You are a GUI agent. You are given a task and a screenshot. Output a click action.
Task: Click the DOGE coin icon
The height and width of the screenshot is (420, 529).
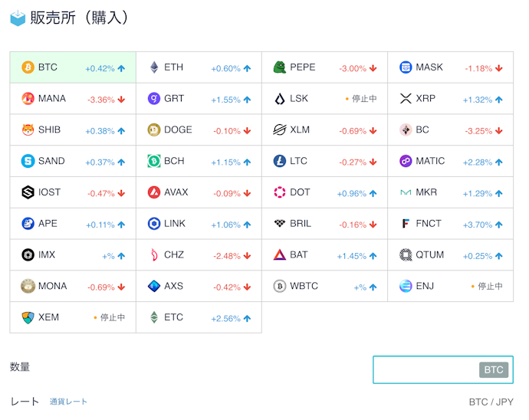pyautogui.click(x=154, y=130)
